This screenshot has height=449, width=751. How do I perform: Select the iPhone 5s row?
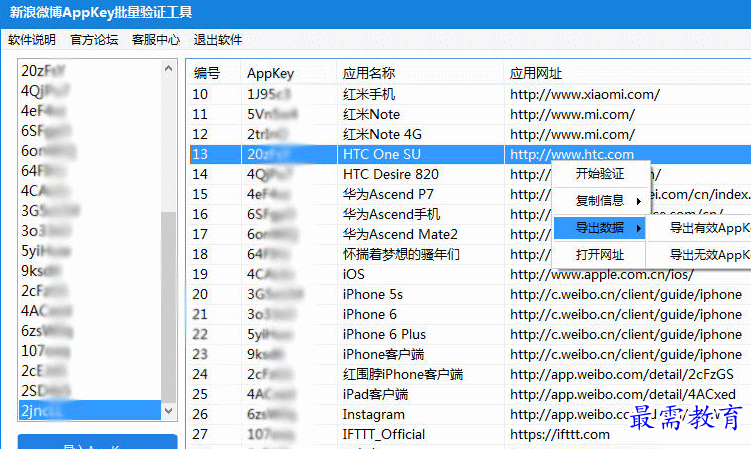click(470, 294)
